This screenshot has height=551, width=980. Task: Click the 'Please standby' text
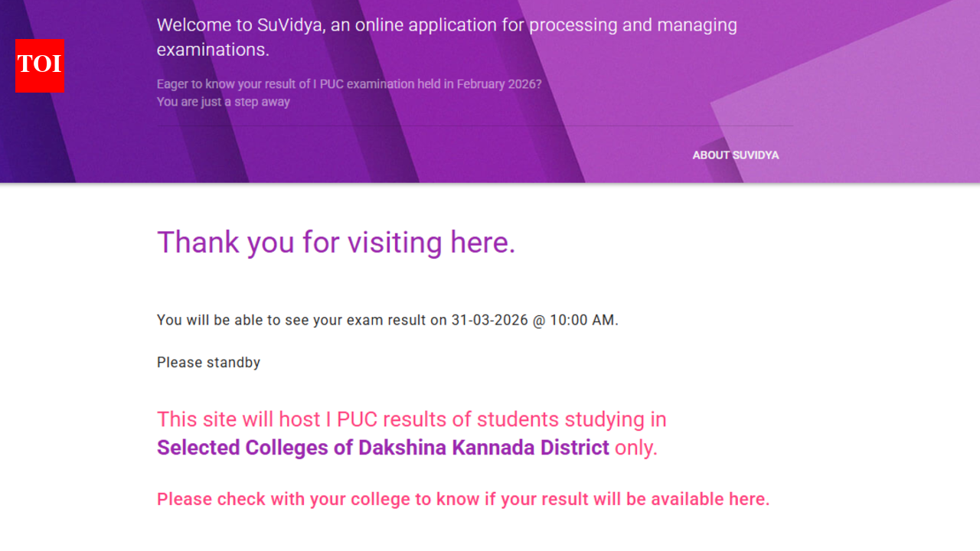208,362
